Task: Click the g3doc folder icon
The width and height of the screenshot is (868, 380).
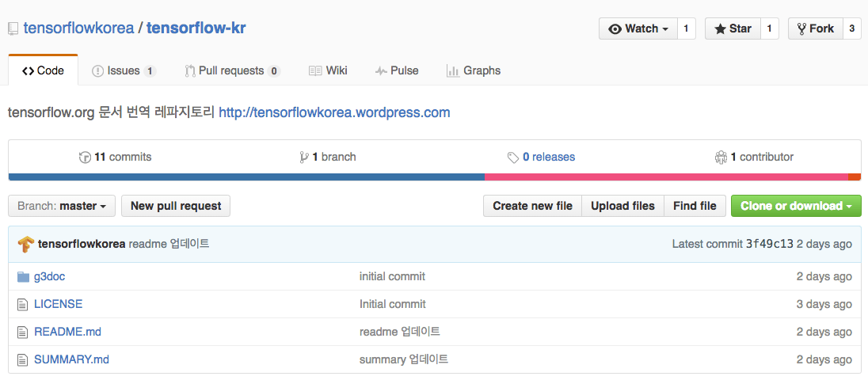Action: (x=23, y=276)
